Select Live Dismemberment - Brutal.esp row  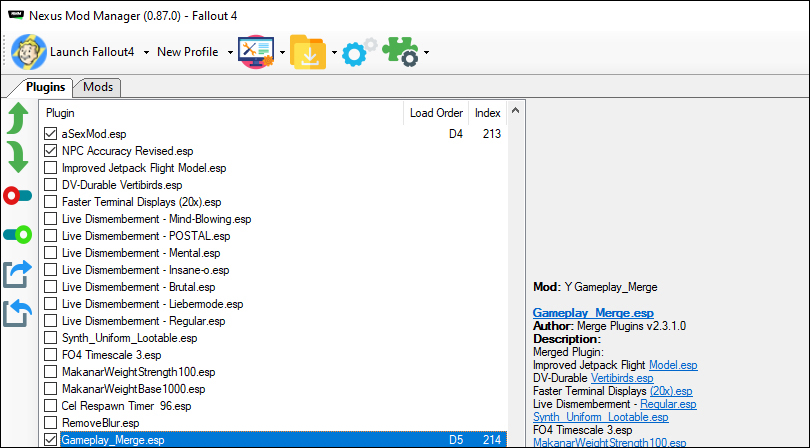click(274, 287)
